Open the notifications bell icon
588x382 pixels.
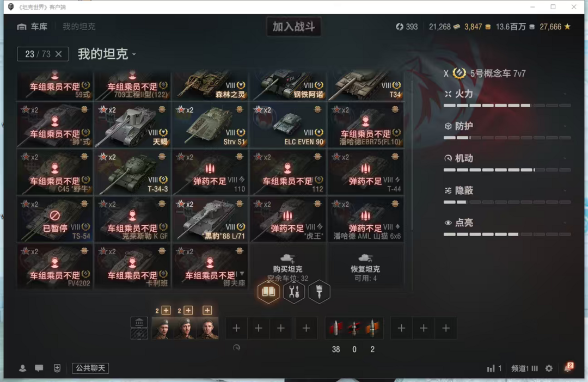pyautogui.click(x=568, y=368)
